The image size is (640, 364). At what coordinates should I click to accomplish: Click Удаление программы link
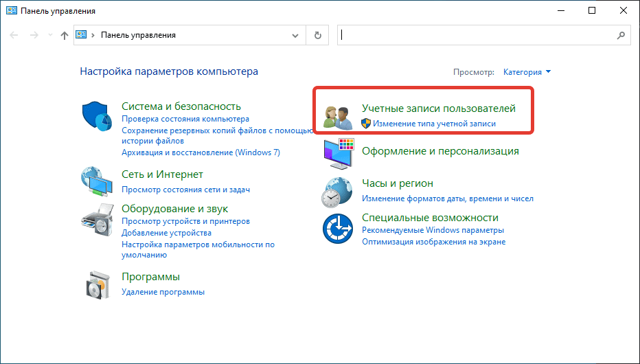[163, 292]
